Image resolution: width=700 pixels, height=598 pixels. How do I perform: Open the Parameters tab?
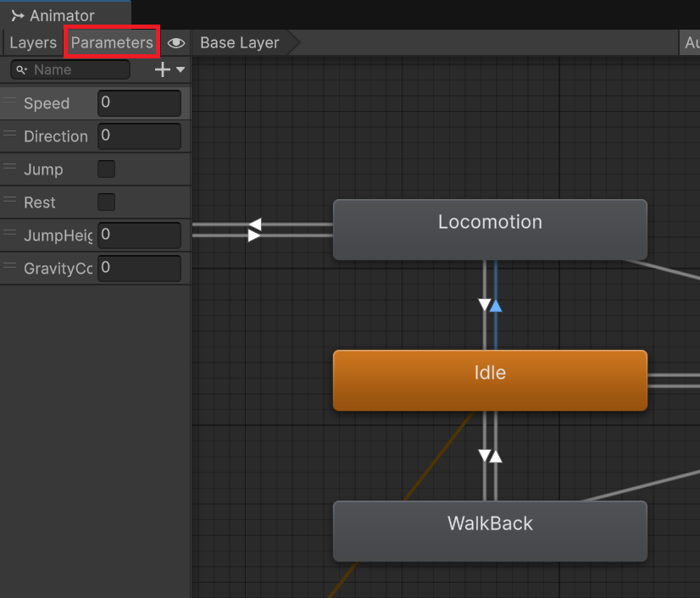[112, 42]
